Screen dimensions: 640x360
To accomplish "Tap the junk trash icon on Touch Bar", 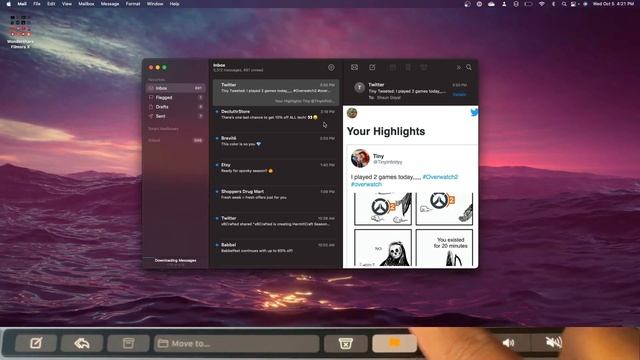I will tap(345, 343).
